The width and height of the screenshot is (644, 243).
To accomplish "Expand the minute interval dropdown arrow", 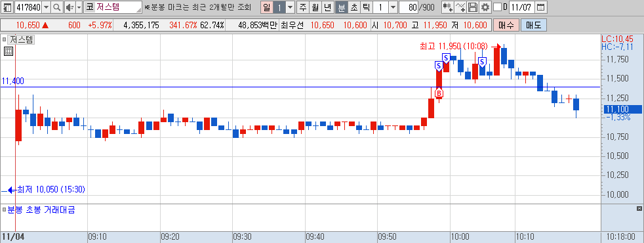I will pyautogui.click(x=393, y=7).
